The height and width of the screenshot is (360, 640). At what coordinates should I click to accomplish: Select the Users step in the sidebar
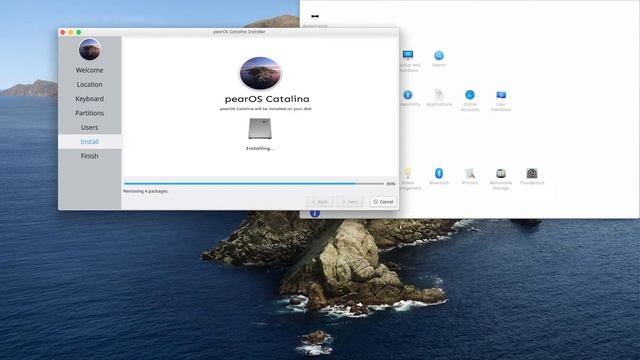coord(89,127)
